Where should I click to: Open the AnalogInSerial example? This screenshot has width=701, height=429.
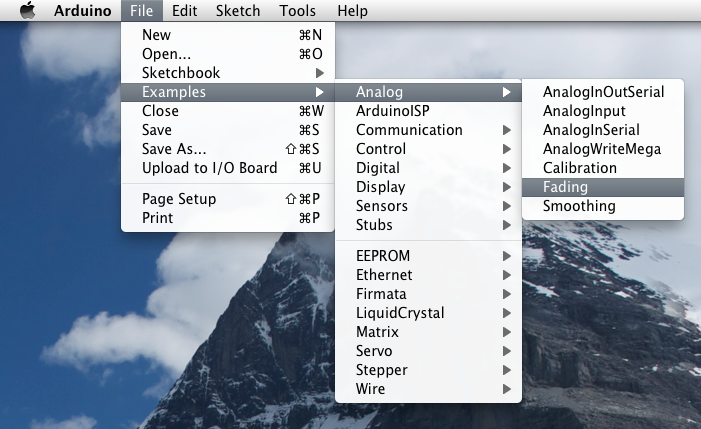coord(603,130)
